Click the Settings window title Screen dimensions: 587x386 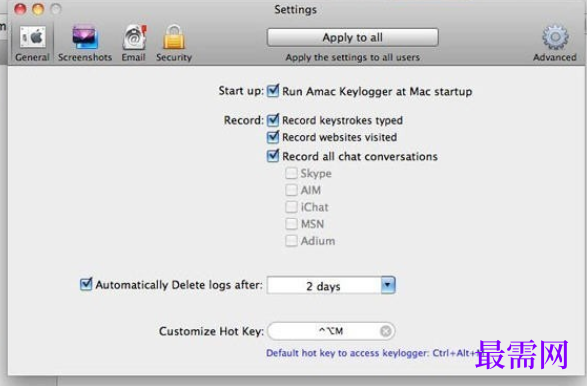[295, 9]
